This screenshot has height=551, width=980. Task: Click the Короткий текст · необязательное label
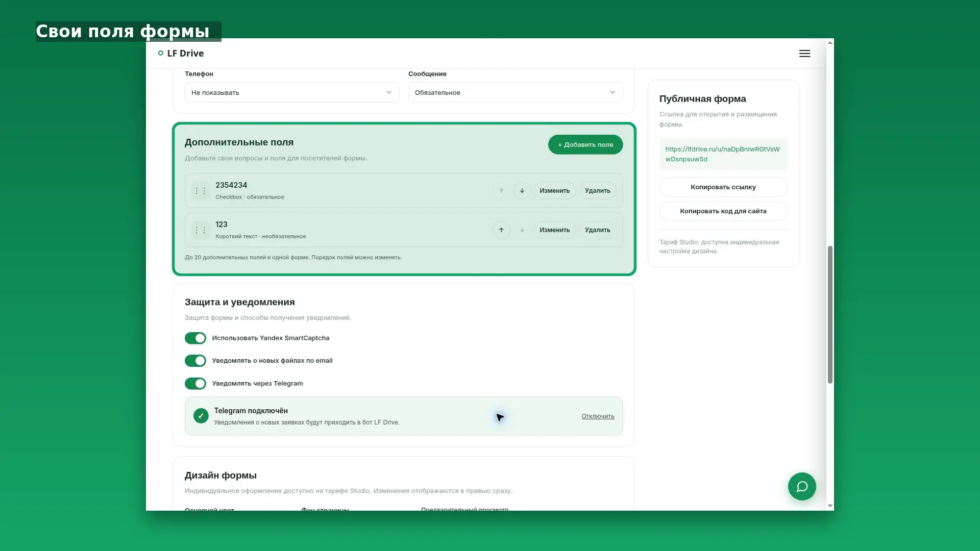pyautogui.click(x=261, y=236)
